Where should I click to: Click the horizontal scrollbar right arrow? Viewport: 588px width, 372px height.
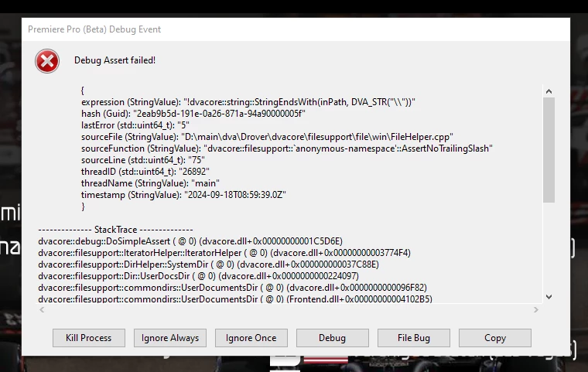coord(536,310)
